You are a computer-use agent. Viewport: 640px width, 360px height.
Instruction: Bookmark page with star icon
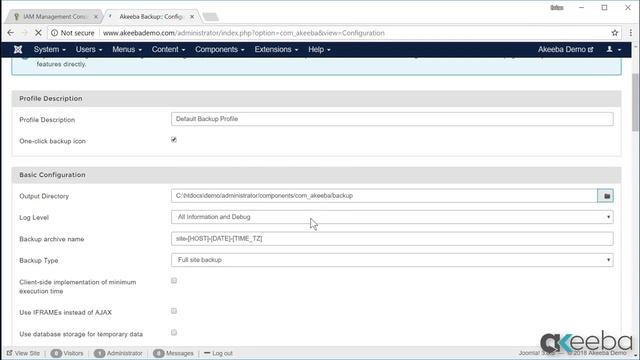click(x=615, y=33)
